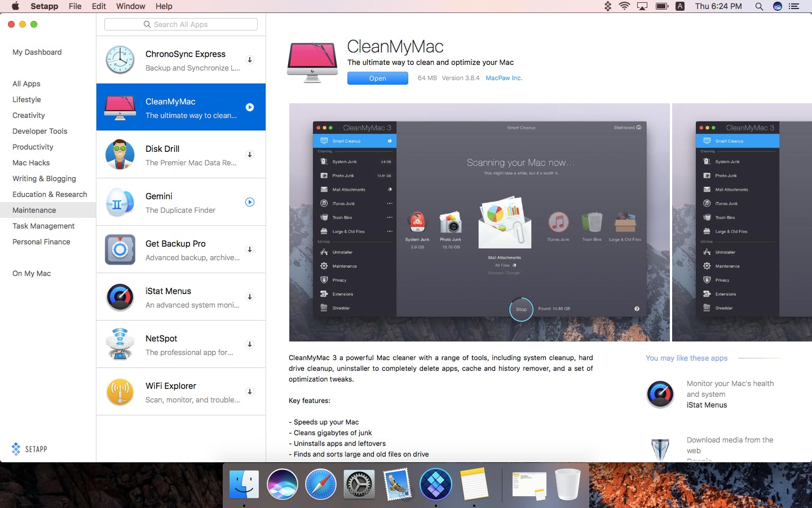This screenshot has height=508, width=812.
Task: Click the blue Open button for CleanMyMac
Action: click(378, 78)
